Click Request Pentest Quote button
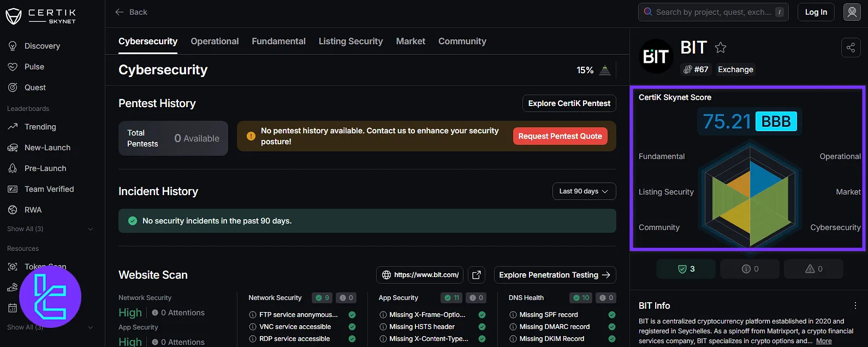 coord(560,136)
